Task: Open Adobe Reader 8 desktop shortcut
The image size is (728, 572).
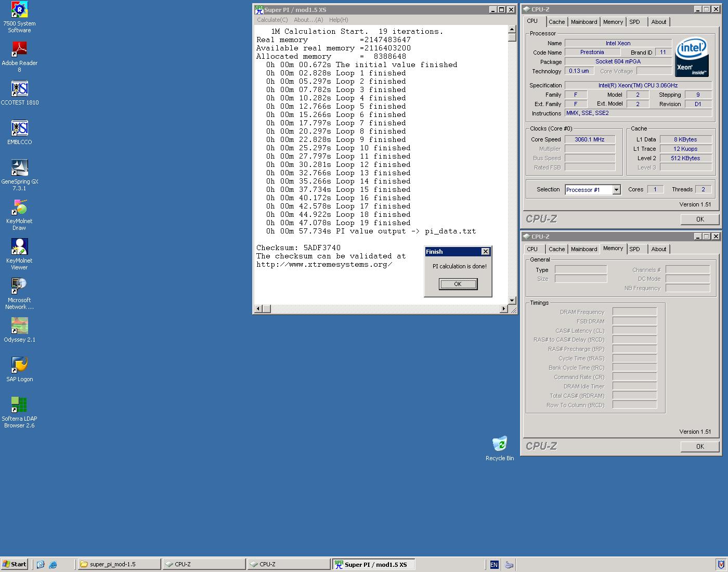Action: point(19,57)
